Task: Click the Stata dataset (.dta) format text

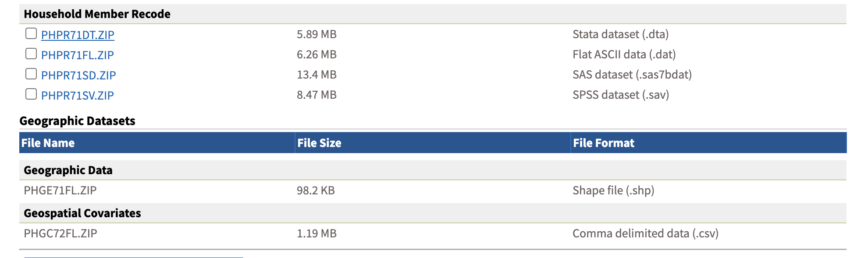Action: point(620,34)
